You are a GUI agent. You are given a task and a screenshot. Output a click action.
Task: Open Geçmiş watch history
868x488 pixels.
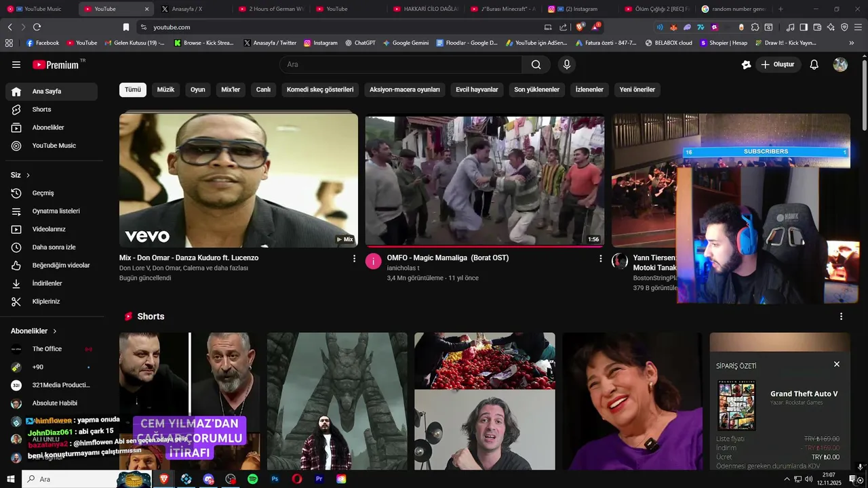(x=52, y=193)
